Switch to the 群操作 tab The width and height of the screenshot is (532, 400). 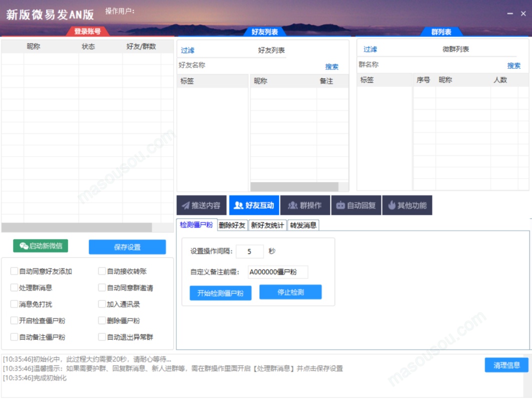(305, 205)
